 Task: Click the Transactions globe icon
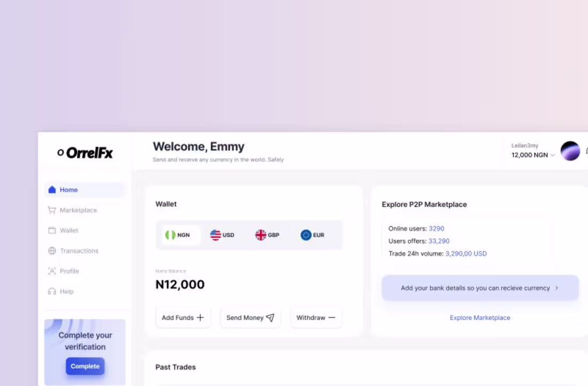(x=52, y=251)
